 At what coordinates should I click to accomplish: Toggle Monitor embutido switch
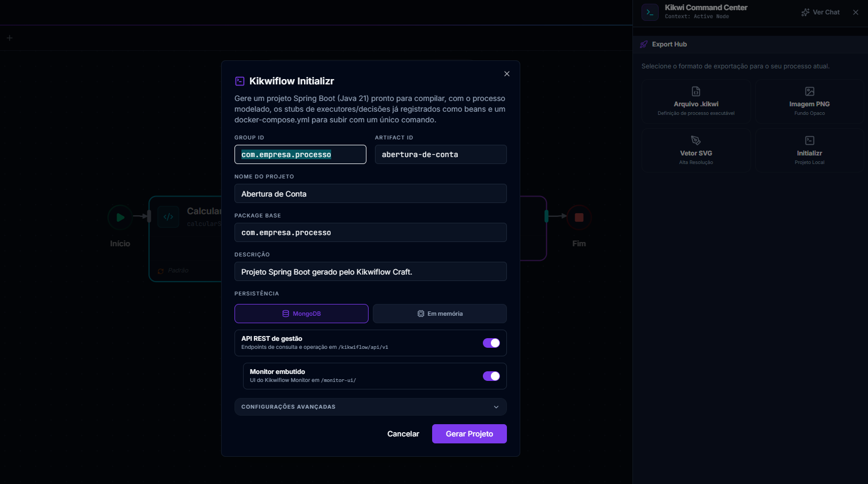491,376
